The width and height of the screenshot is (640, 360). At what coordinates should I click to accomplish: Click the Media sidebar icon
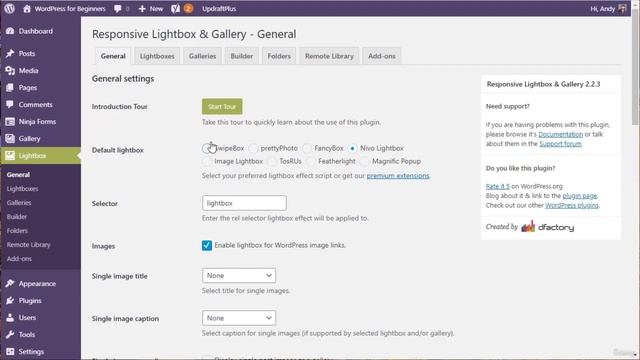click(10, 71)
